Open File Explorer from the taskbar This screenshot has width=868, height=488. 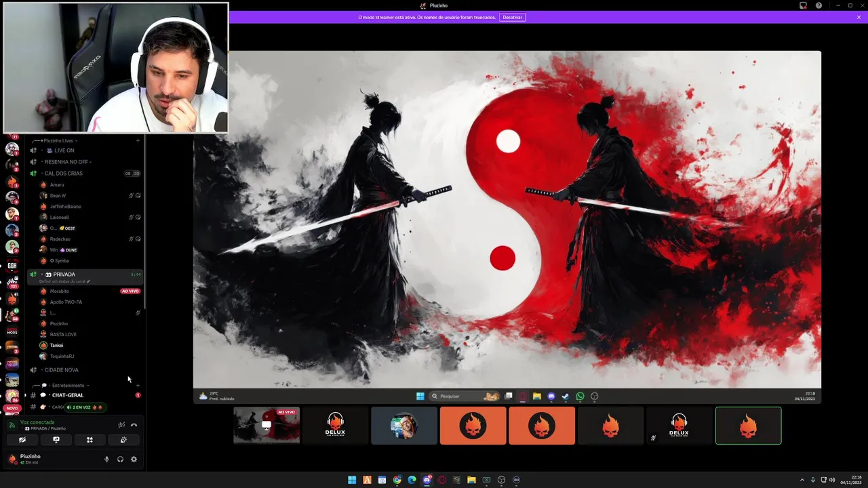[471, 480]
